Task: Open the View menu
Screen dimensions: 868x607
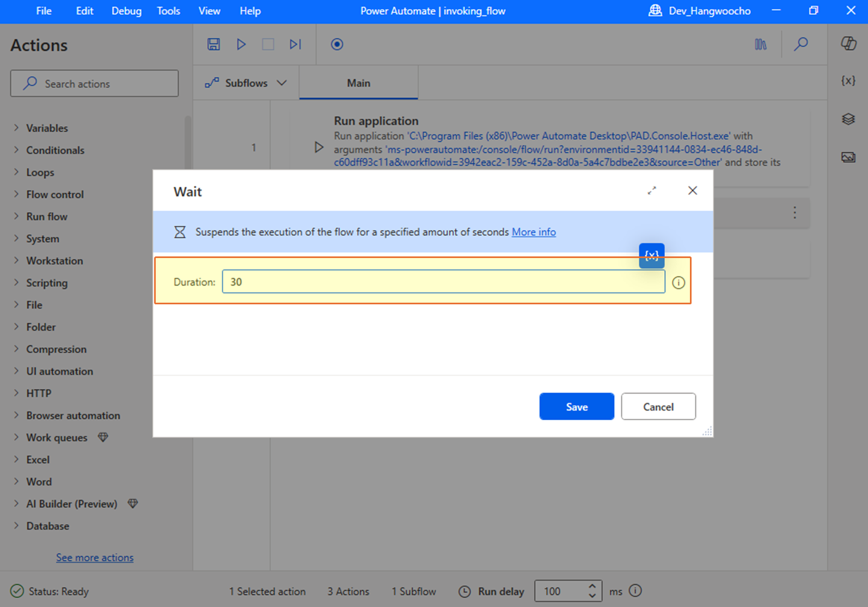Action: coord(209,11)
